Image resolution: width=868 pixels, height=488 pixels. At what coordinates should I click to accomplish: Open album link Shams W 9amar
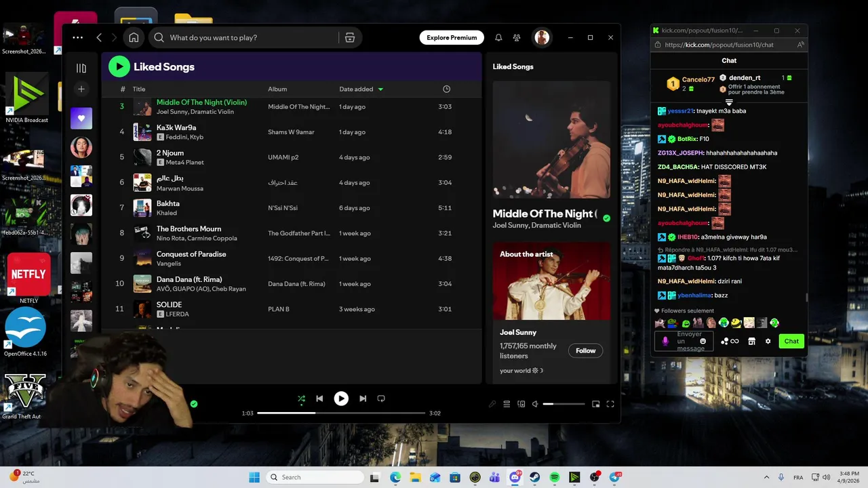(291, 132)
